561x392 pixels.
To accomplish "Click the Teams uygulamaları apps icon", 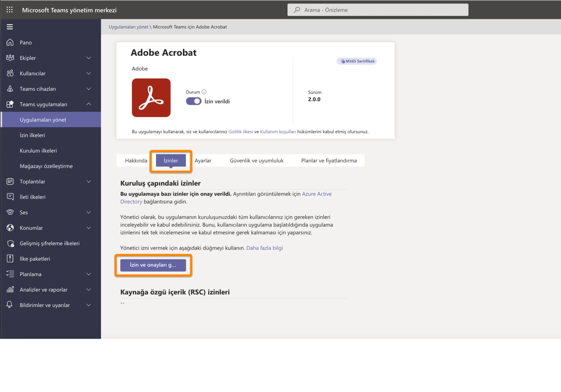I will point(10,104).
